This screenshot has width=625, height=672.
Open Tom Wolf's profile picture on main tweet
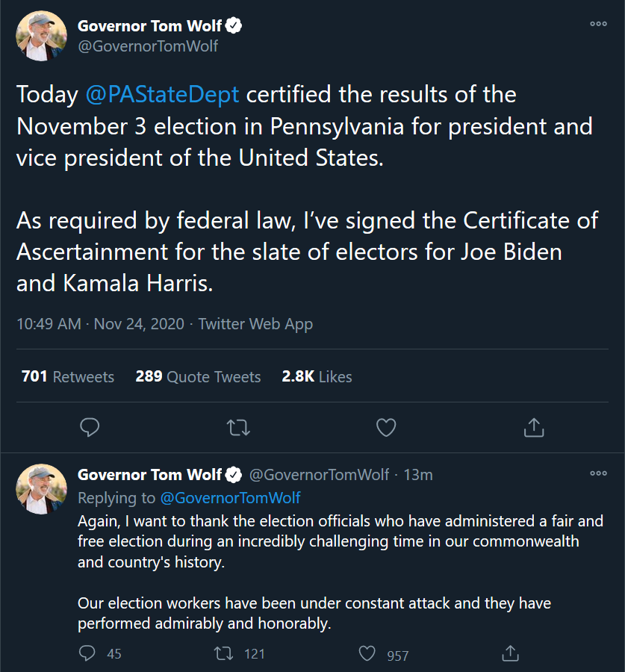coord(41,36)
